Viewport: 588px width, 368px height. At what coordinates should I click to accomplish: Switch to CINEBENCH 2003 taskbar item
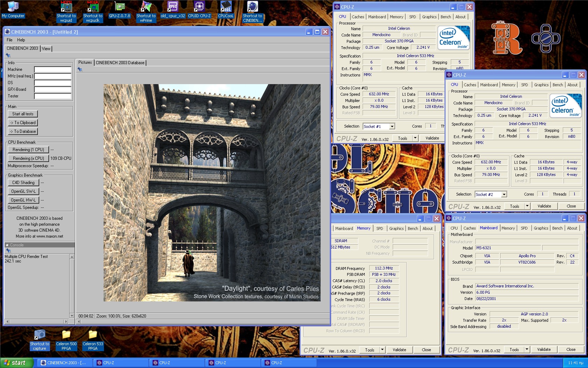[65, 363]
